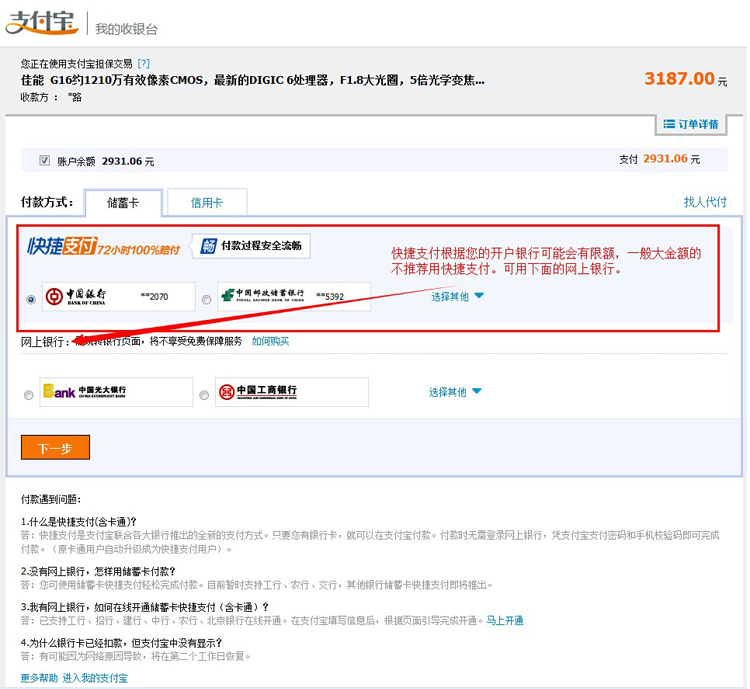Click the total price 3187.00 元
750x689 pixels.
[x=685, y=79]
